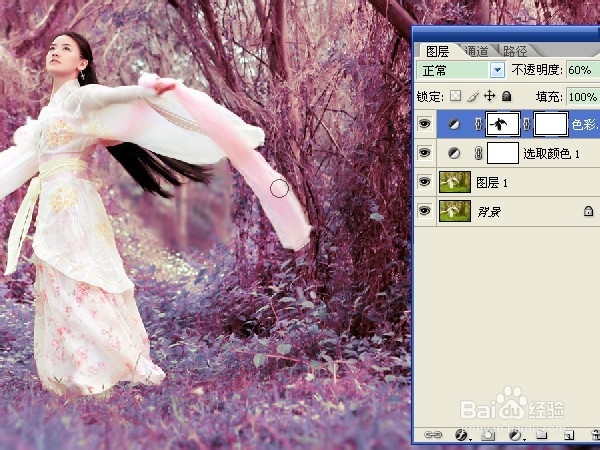600x450 pixels.
Task: Lock transparent pixels
Action: click(x=455, y=96)
